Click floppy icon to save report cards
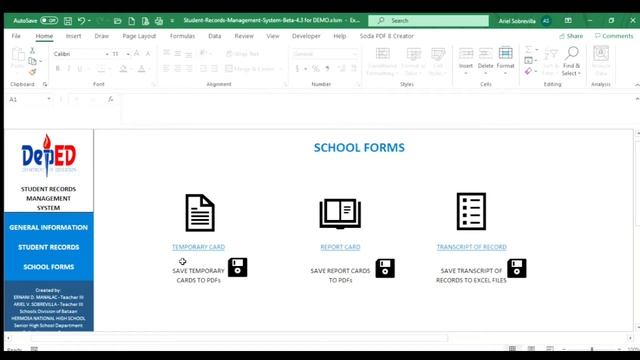Viewport: 640px width, 360px height. coord(385,268)
